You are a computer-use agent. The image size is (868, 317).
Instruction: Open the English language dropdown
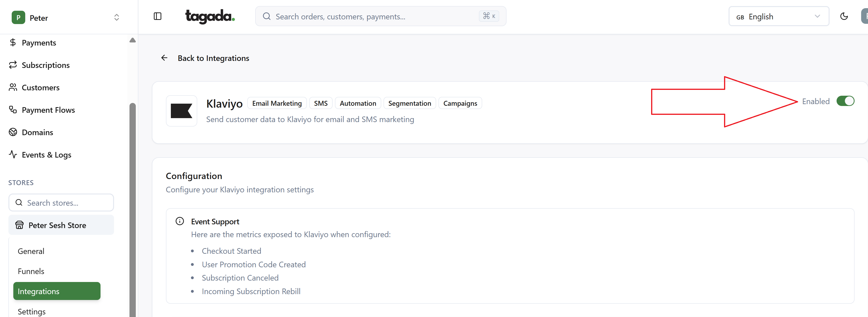click(x=778, y=16)
